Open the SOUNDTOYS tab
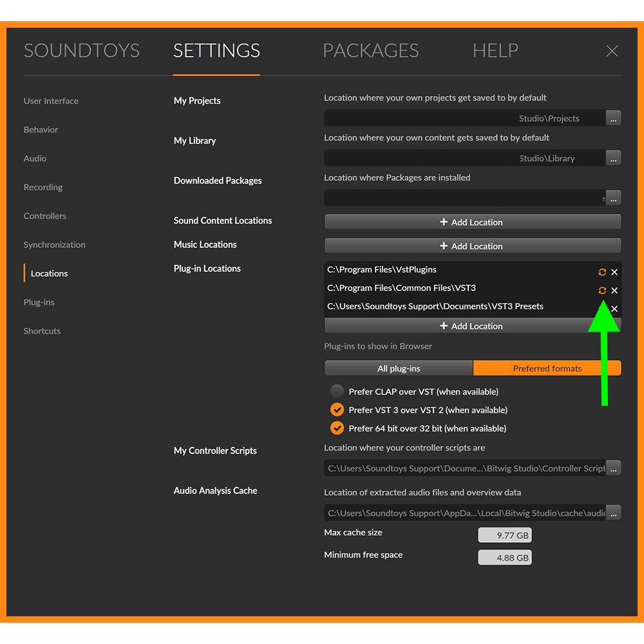 82,51
